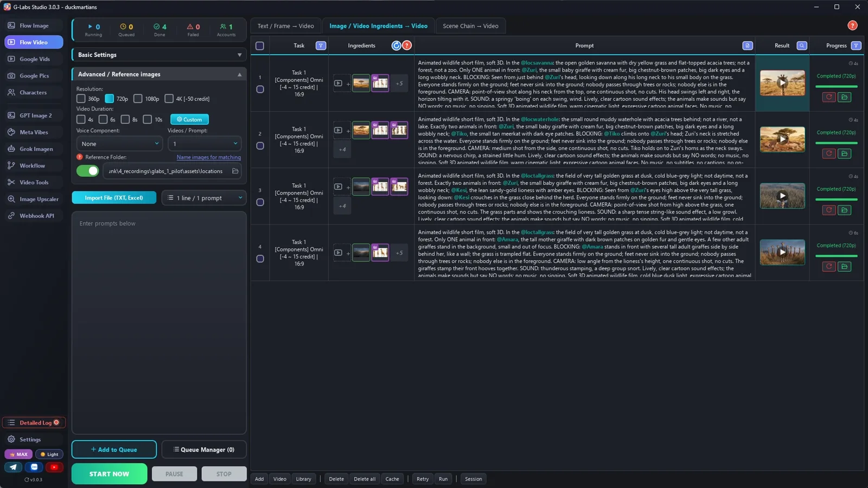Play the row 3 result video thumbnail
Image resolution: width=868 pixels, height=488 pixels.
click(x=782, y=196)
